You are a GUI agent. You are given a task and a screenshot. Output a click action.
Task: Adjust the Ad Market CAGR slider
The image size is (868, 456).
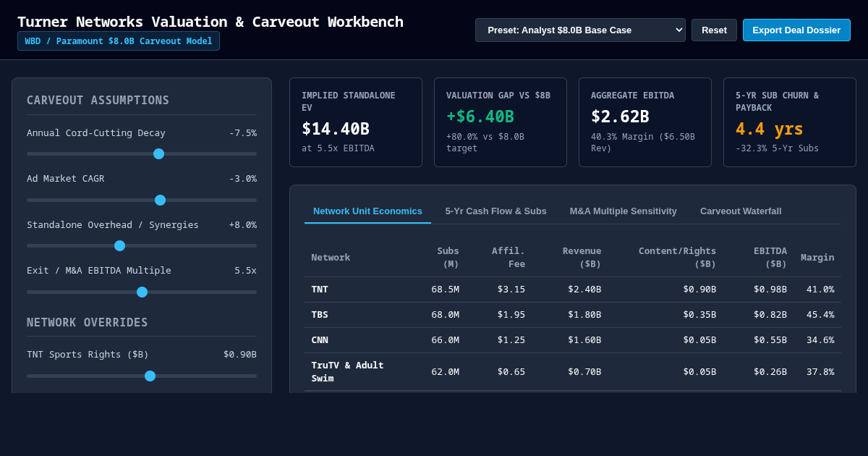click(142, 200)
